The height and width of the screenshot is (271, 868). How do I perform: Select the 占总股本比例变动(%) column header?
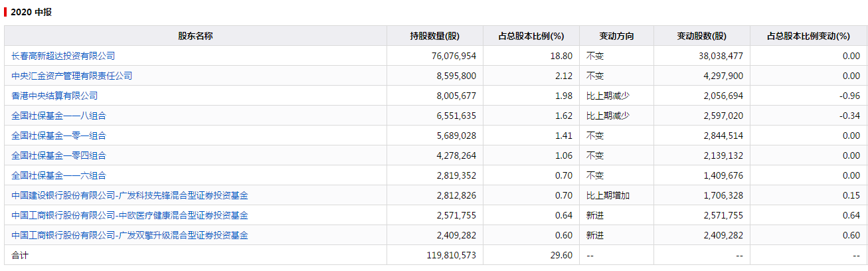coord(808,36)
